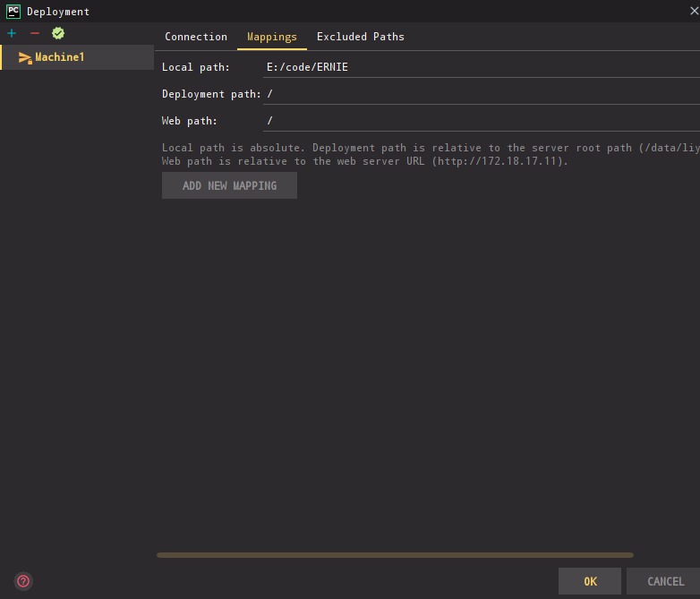Open the Excluded Paths tab
This screenshot has height=599, width=700.
tap(360, 37)
